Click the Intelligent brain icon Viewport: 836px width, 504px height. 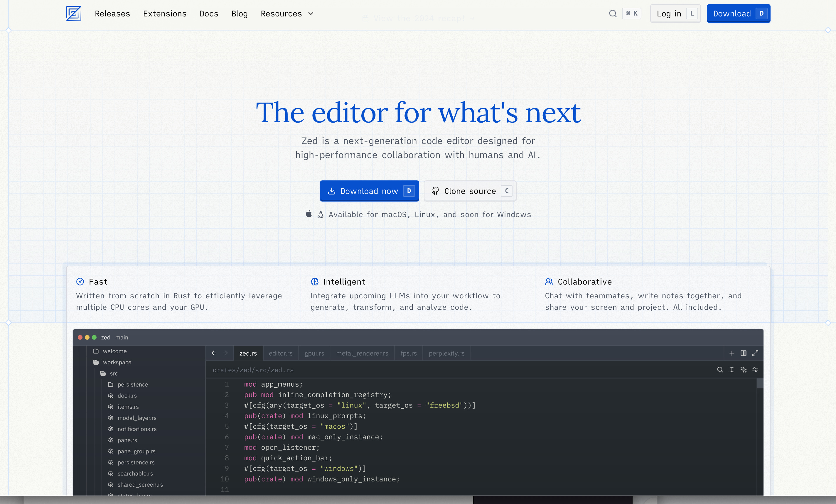314,282
